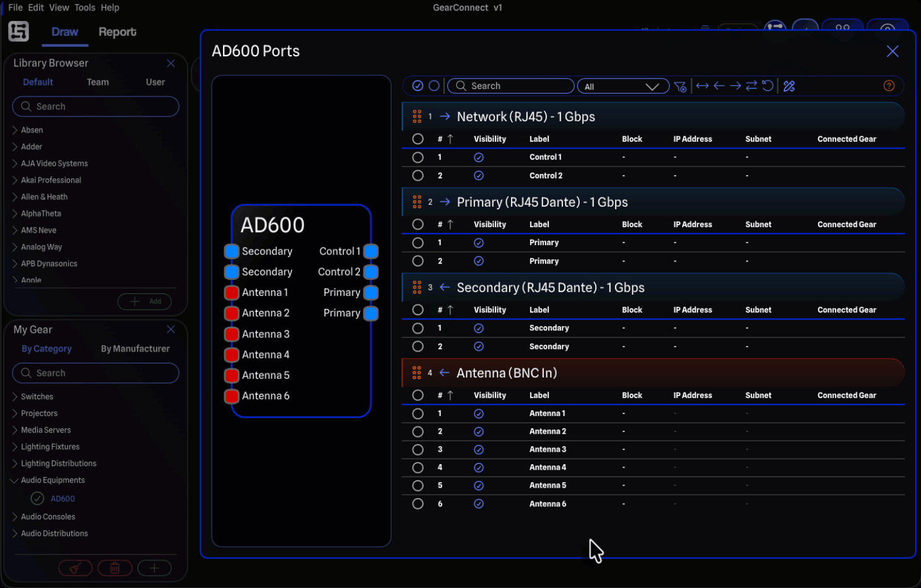Click the reset circular arrow icon
This screenshot has width=921, height=588.
click(768, 86)
